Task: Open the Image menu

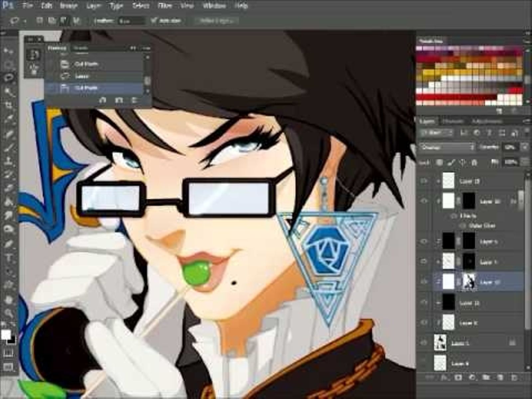Action: (69, 6)
